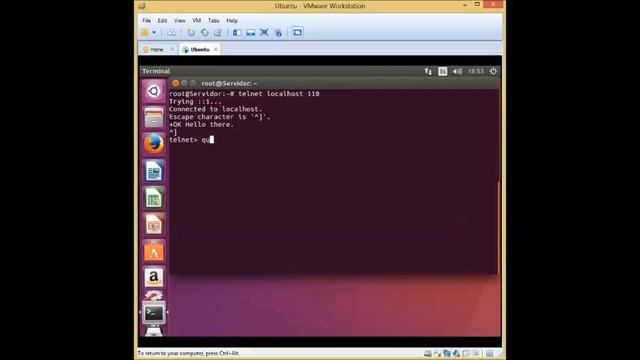Click the message log icon in status bar
The width and height of the screenshot is (640, 360).
click(489, 353)
